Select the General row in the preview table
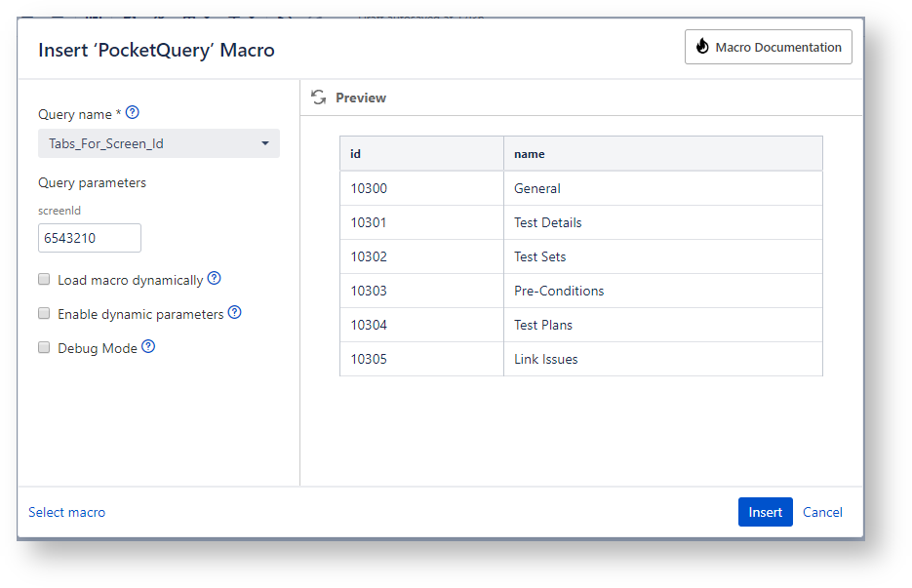 [580, 187]
